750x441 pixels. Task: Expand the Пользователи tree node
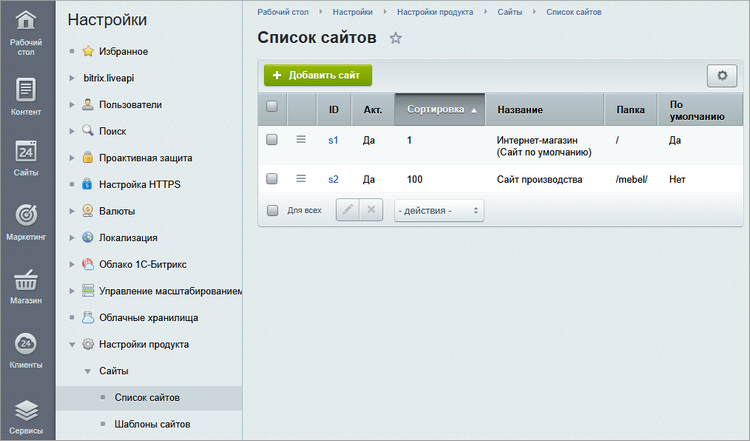tap(72, 104)
